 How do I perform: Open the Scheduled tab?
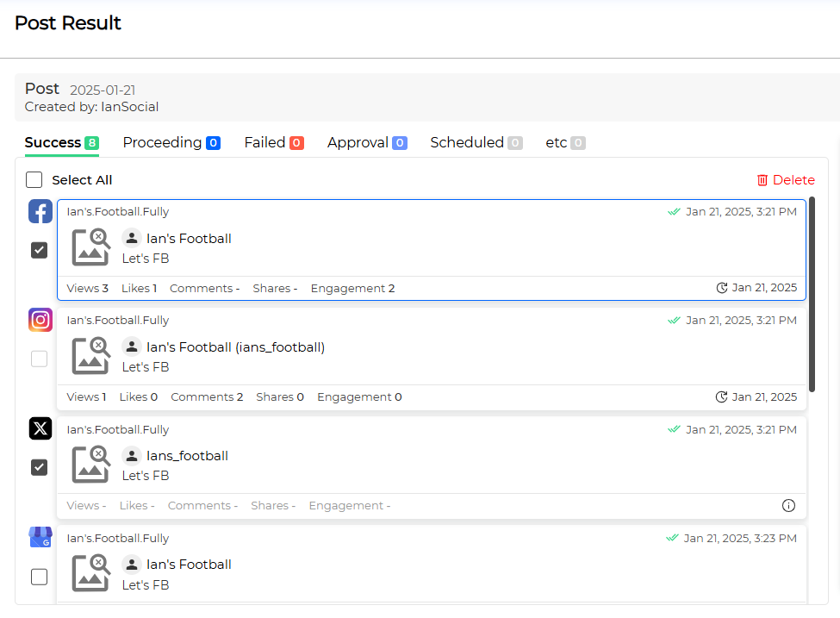point(476,142)
